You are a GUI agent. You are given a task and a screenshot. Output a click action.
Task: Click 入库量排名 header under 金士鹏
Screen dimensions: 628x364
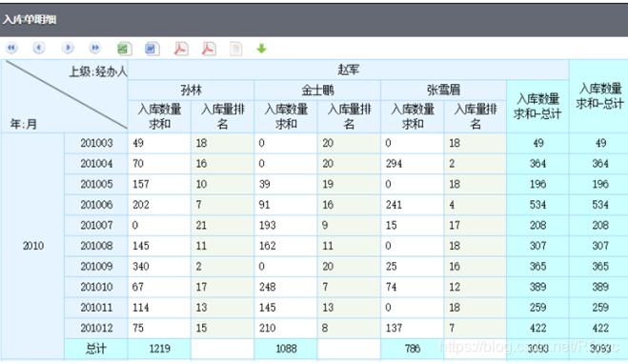[349, 116]
